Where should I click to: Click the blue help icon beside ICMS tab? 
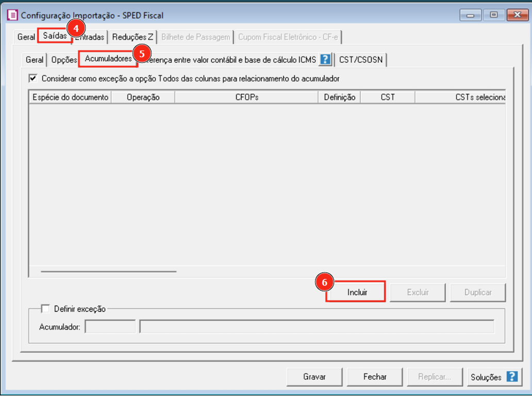pos(325,60)
